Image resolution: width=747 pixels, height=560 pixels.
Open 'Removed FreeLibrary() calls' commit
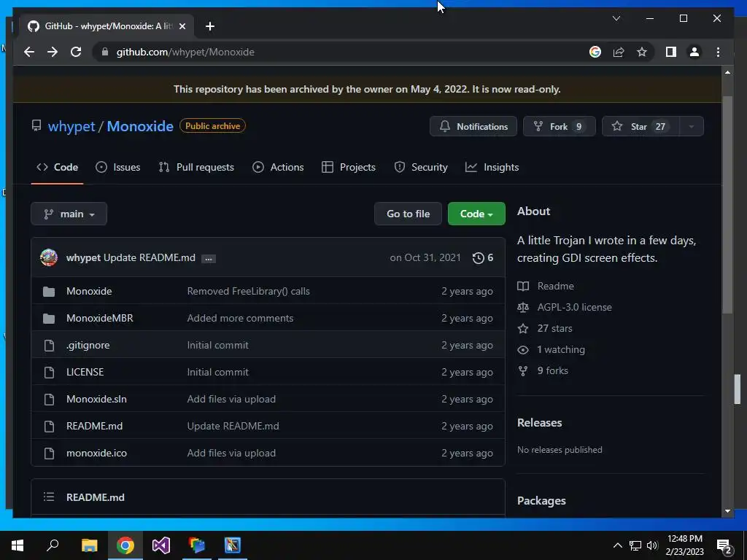click(248, 291)
